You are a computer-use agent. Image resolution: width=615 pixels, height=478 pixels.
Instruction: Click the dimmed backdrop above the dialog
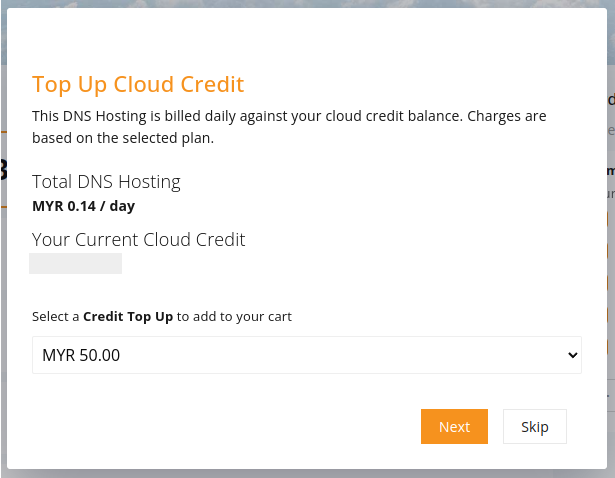point(308,4)
